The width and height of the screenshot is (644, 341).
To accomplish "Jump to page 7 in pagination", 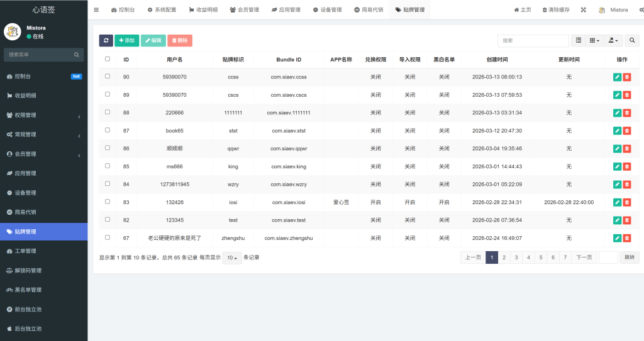I will click(x=565, y=257).
